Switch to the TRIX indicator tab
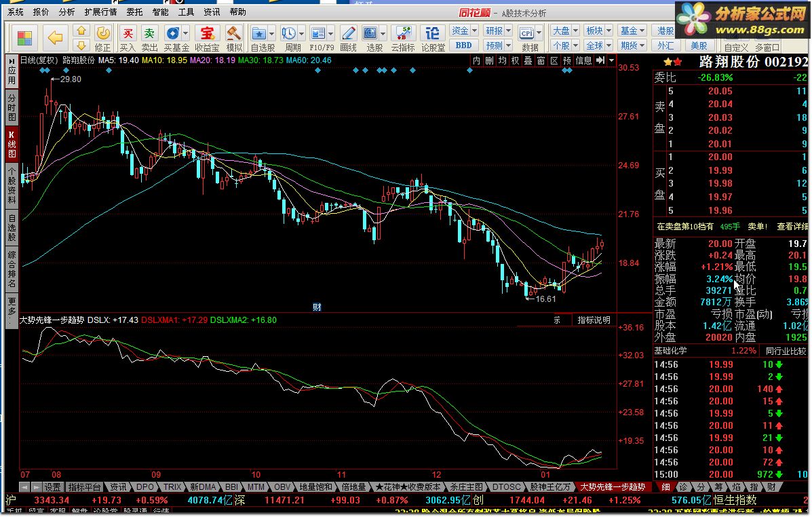 tap(172, 487)
